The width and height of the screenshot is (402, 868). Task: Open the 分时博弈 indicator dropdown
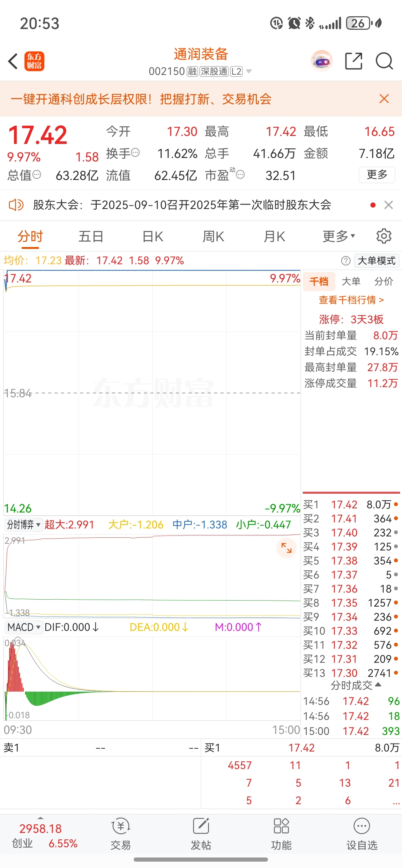(x=24, y=524)
